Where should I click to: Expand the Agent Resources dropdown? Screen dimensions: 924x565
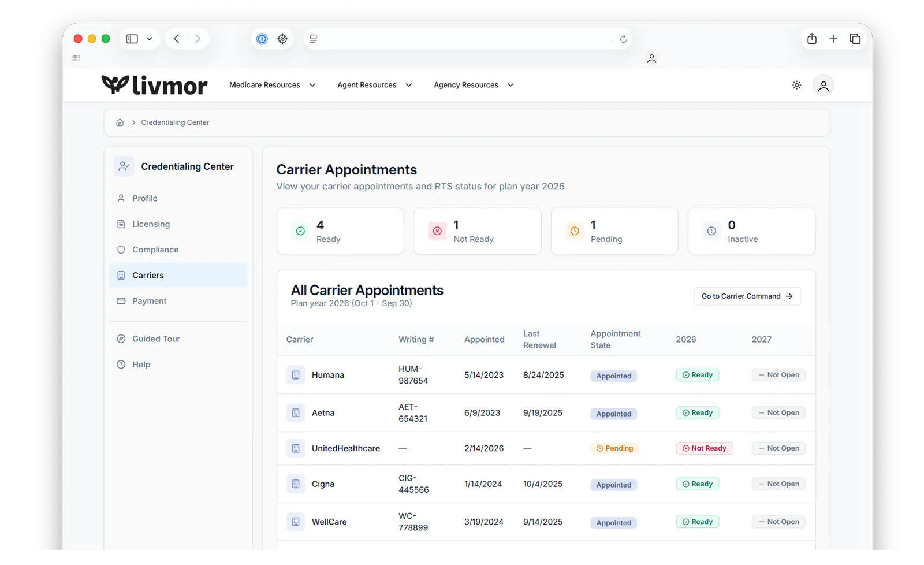[375, 85]
